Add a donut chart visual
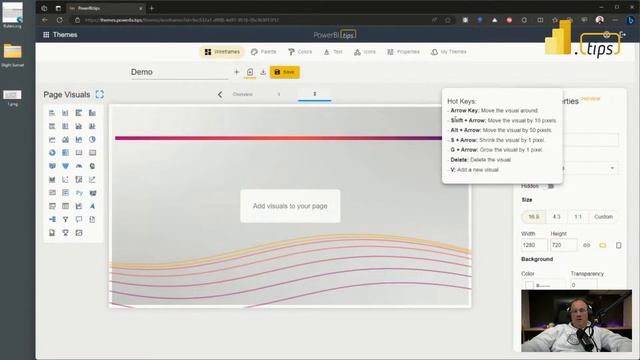 (x=52, y=153)
